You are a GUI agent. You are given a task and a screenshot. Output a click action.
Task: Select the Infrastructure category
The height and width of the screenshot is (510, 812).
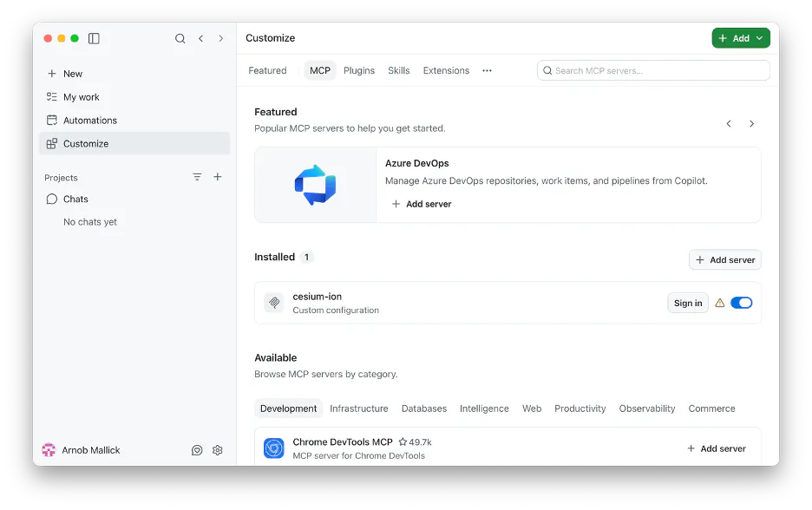click(359, 409)
